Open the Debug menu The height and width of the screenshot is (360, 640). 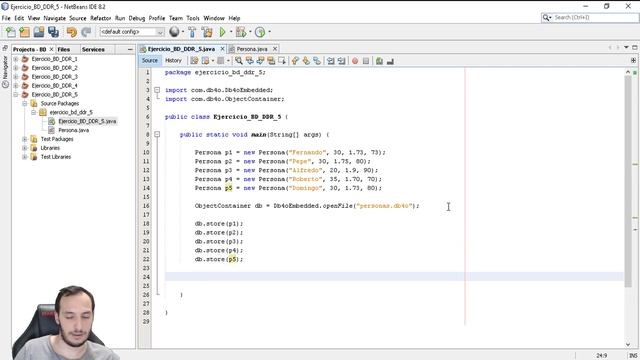click(x=137, y=18)
